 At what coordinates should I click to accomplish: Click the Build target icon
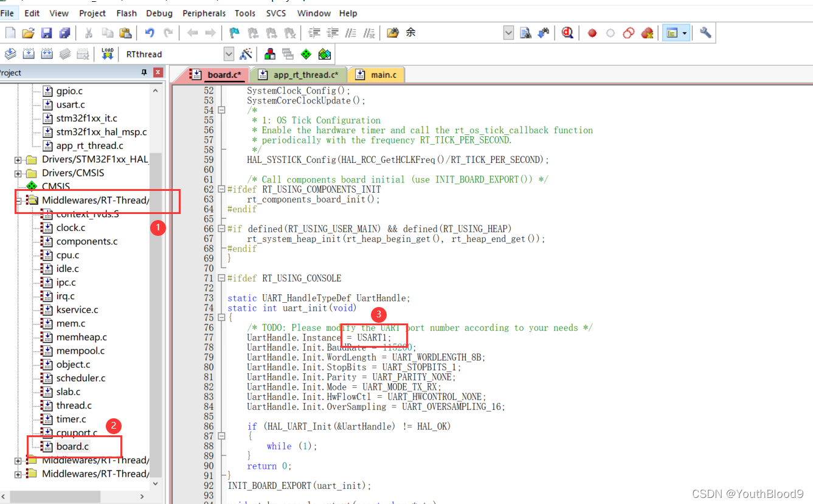tap(28, 54)
